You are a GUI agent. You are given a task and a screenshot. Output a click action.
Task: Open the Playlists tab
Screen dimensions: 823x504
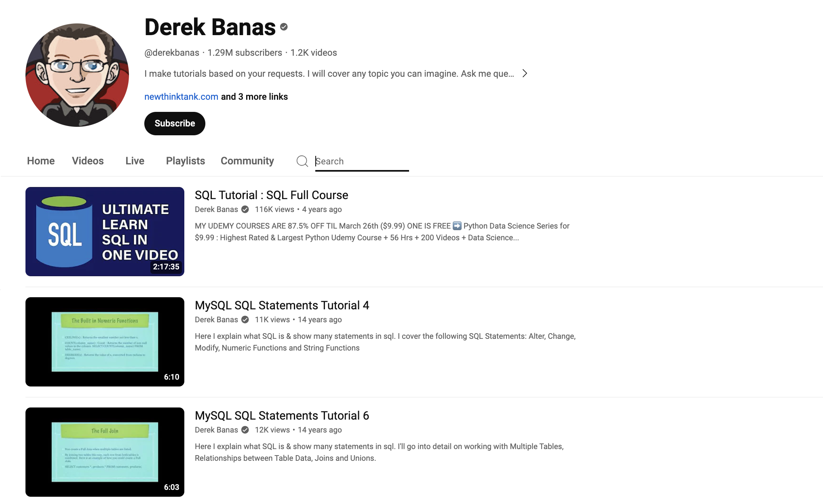coord(186,161)
